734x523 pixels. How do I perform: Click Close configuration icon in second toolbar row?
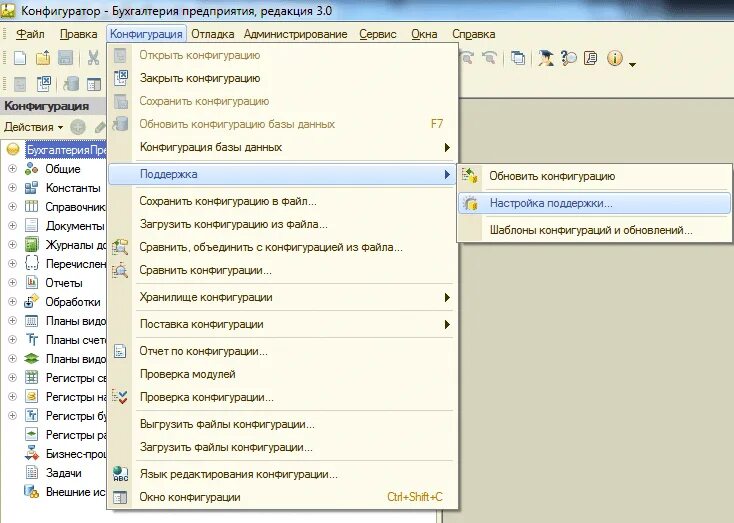pos(44,84)
